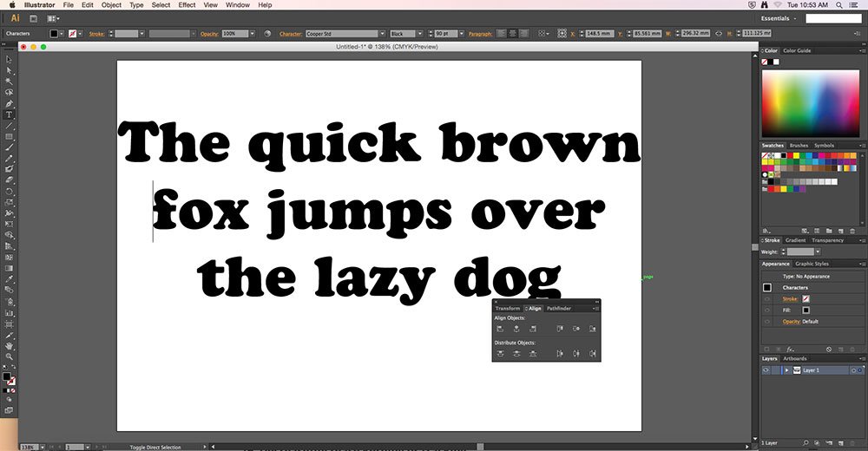868x451 pixels.
Task: Select the Type tool in toolbar
Action: [9, 114]
